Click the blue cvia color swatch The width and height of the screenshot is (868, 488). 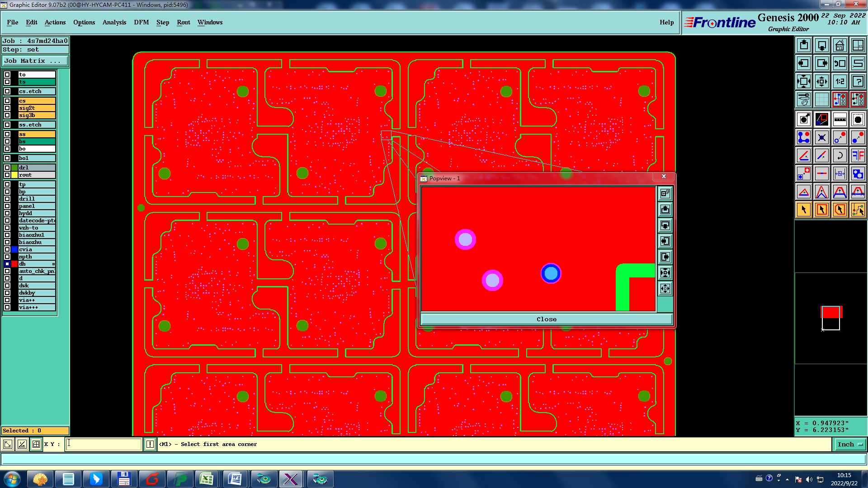pyautogui.click(x=14, y=249)
